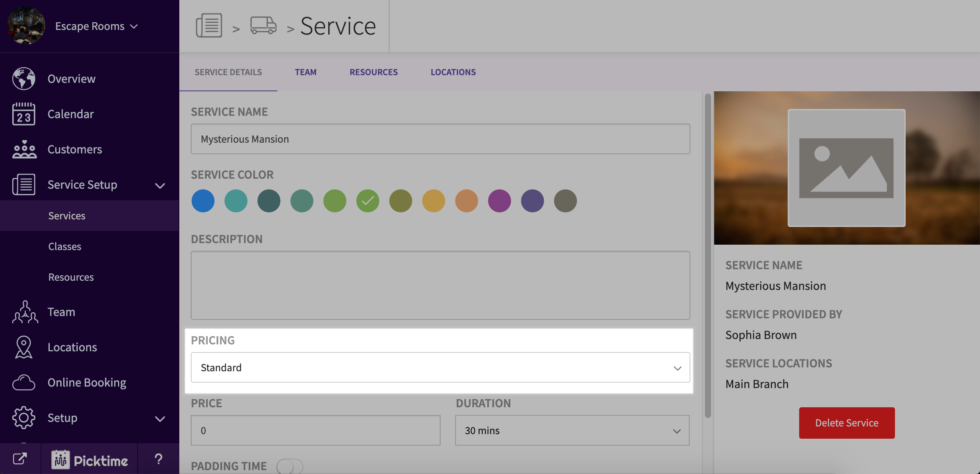Image resolution: width=980 pixels, height=474 pixels.
Task: Open Classes in the sidebar
Action: tap(65, 246)
